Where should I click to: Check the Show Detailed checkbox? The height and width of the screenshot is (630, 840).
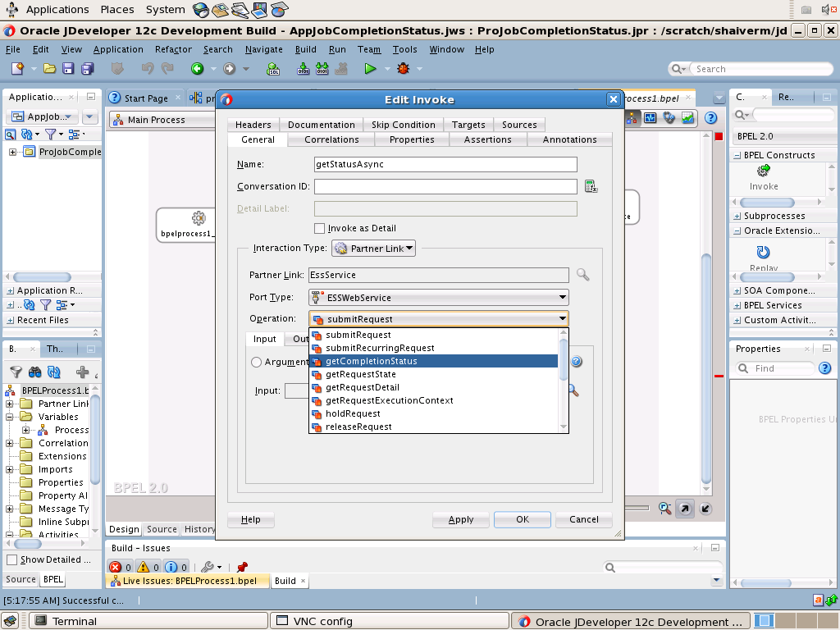point(11,559)
